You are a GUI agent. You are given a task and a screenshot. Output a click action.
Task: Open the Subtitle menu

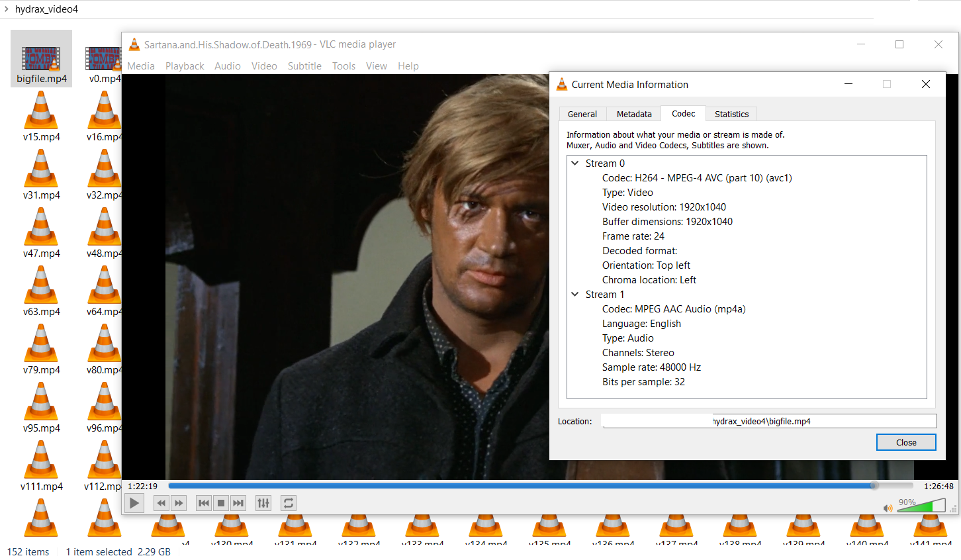point(304,66)
